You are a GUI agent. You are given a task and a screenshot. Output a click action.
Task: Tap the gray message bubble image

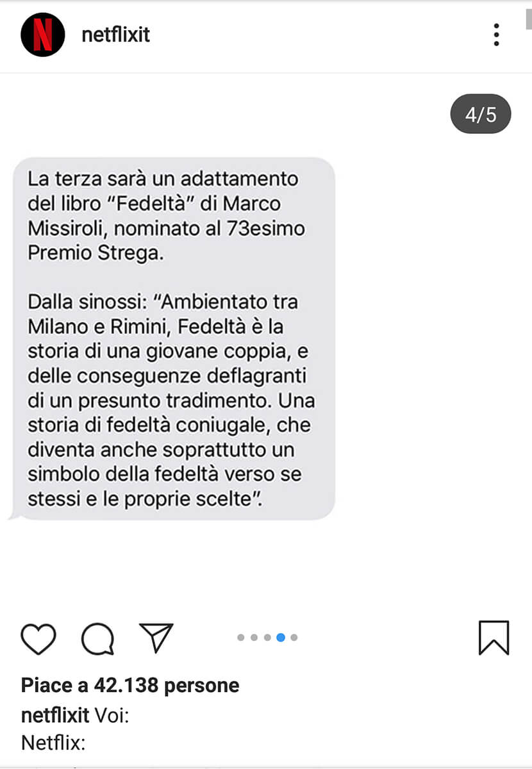click(x=171, y=338)
